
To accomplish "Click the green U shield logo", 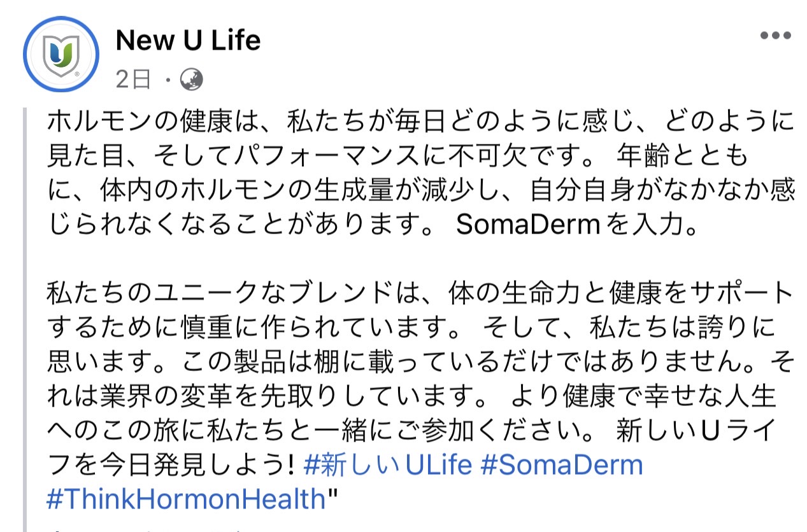I will [x=62, y=55].
